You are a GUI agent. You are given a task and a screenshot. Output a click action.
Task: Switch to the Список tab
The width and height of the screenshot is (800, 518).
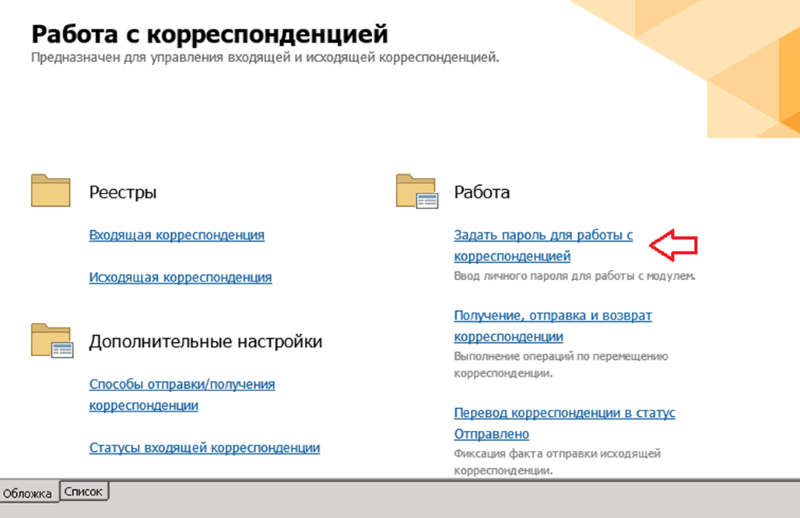pyautogui.click(x=84, y=491)
